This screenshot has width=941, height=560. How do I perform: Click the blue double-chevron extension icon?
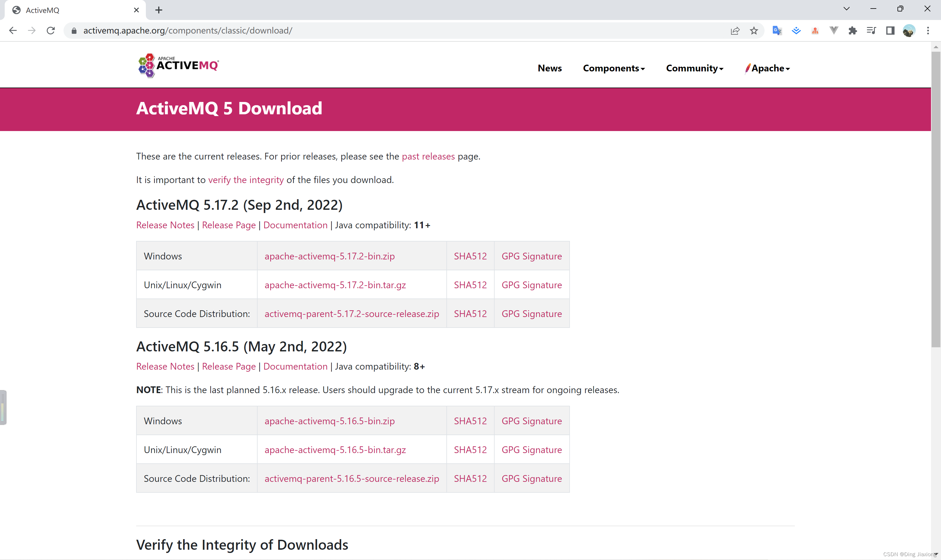click(796, 31)
